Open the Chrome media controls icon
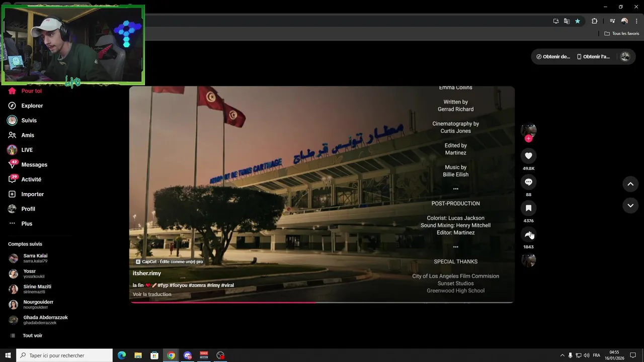Screen dimensions: 644x362 (x=612, y=21)
